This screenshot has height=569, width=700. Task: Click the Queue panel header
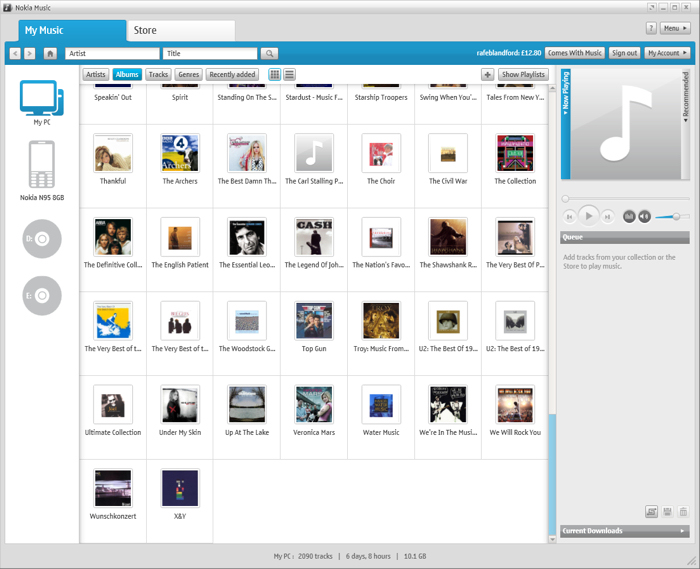625,237
